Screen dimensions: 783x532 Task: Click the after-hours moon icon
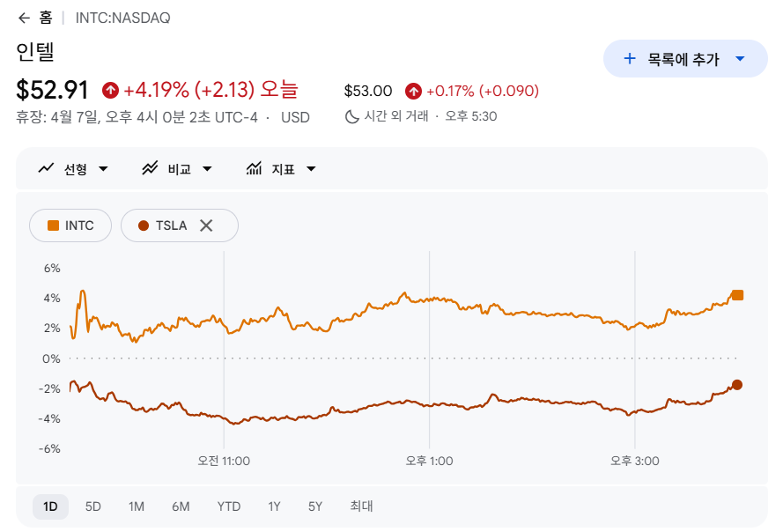(x=351, y=116)
